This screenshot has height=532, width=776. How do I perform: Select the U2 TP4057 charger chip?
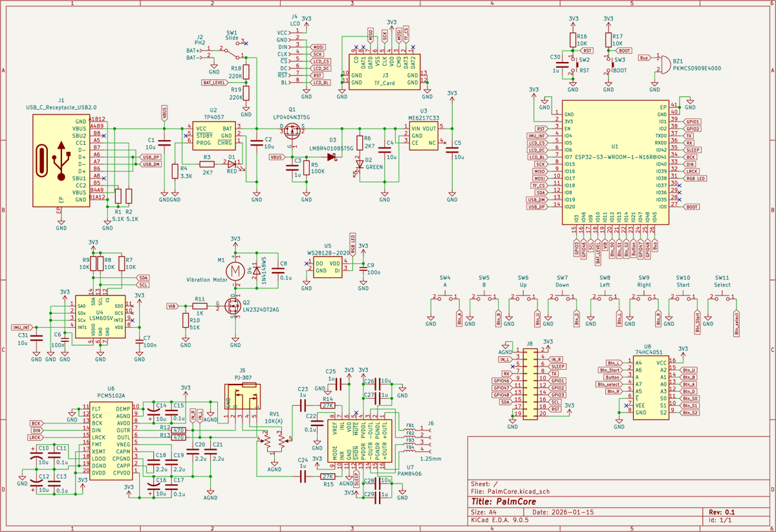[x=214, y=135]
